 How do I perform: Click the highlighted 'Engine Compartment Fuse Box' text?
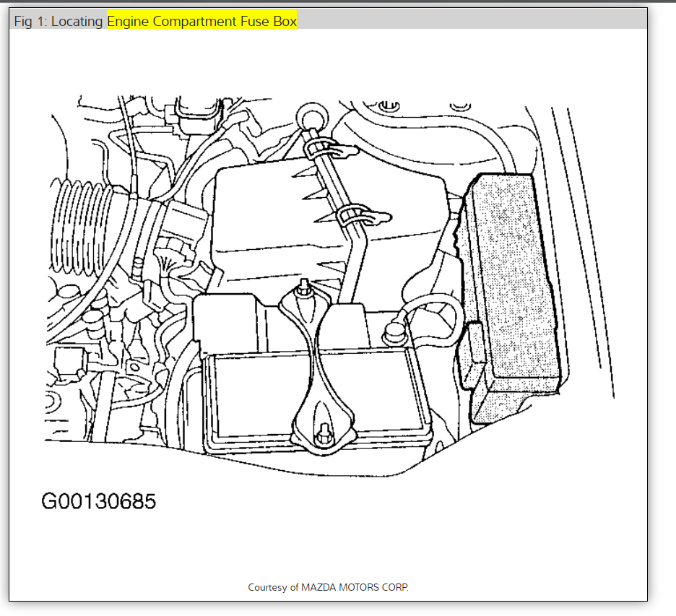click(x=201, y=21)
